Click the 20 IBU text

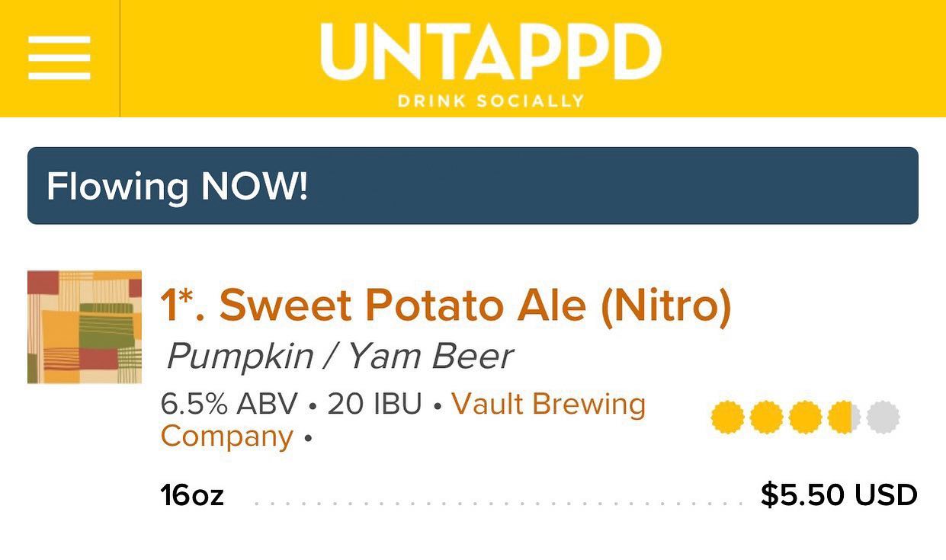(374, 404)
